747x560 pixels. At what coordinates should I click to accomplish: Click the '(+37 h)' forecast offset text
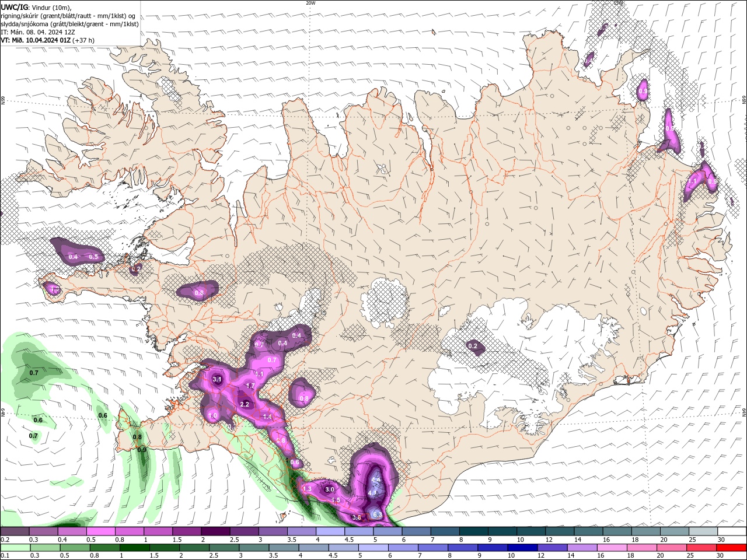coord(83,40)
